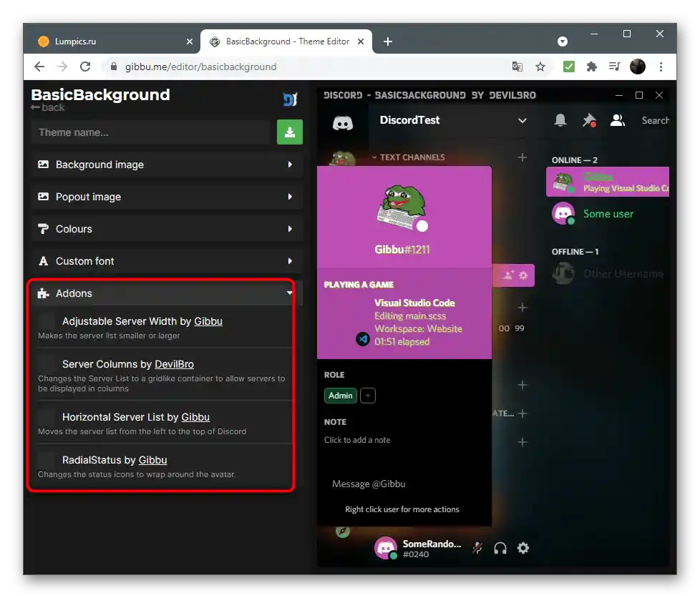Click to add a note field
This screenshot has height=598, width=700.
[357, 440]
